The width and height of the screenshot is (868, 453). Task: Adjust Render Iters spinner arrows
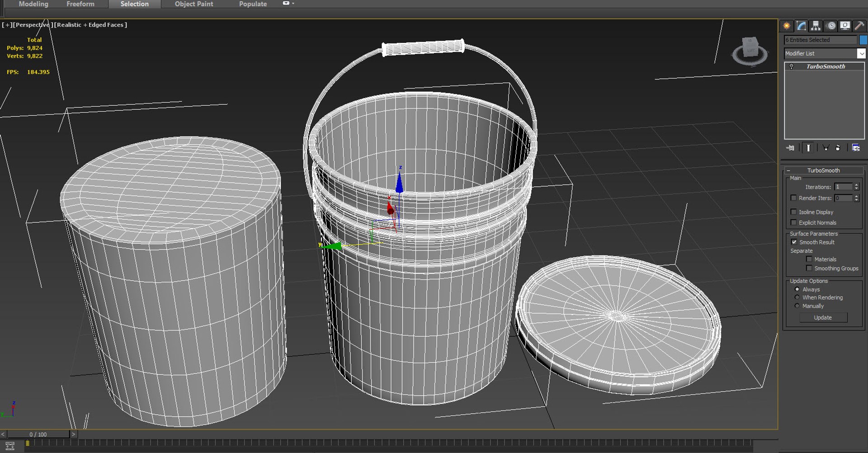[x=856, y=198]
